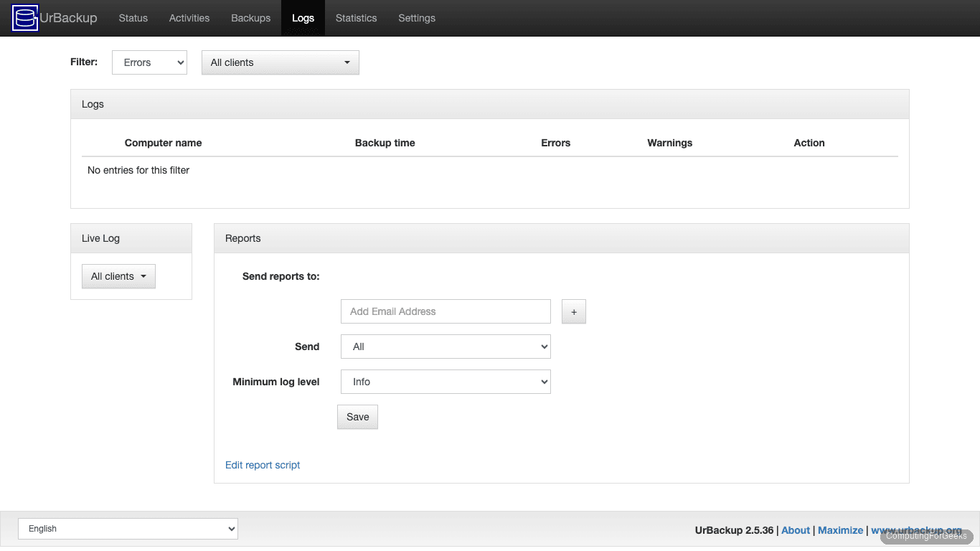
Task: Open the Backups section
Action: coord(250,18)
